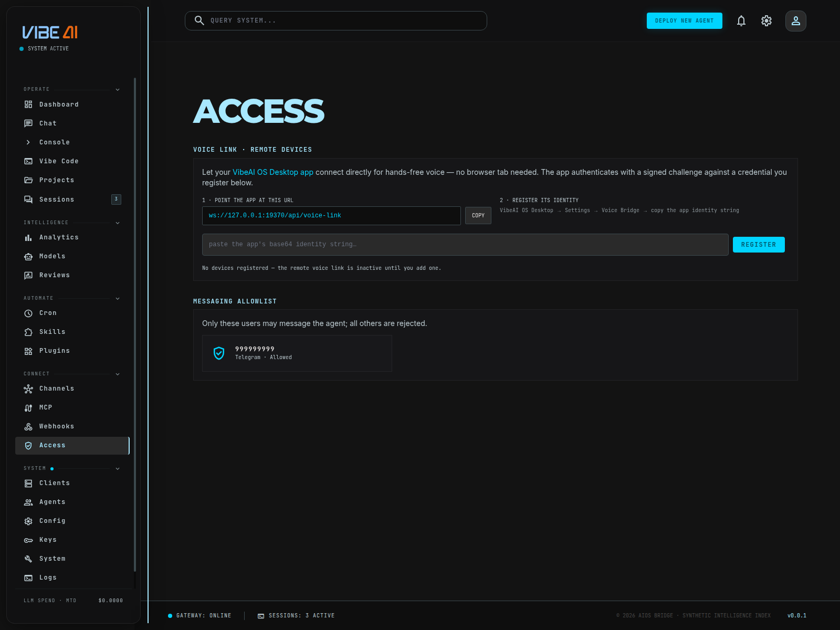
Task: Click the Register button
Action: (x=759, y=245)
